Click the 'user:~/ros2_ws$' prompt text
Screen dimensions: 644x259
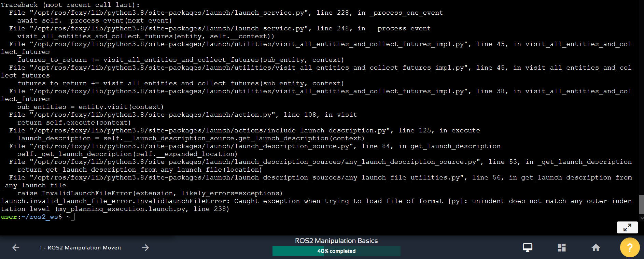pos(31,217)
